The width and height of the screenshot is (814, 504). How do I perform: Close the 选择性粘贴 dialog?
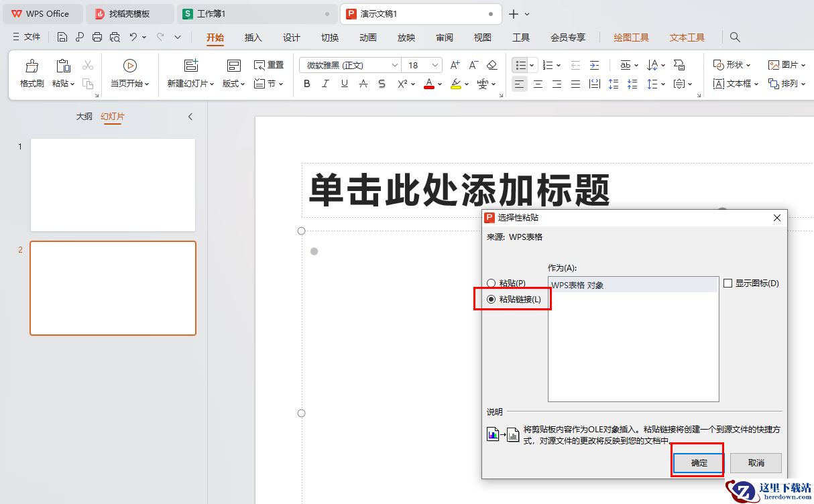(x=777, y=218)
